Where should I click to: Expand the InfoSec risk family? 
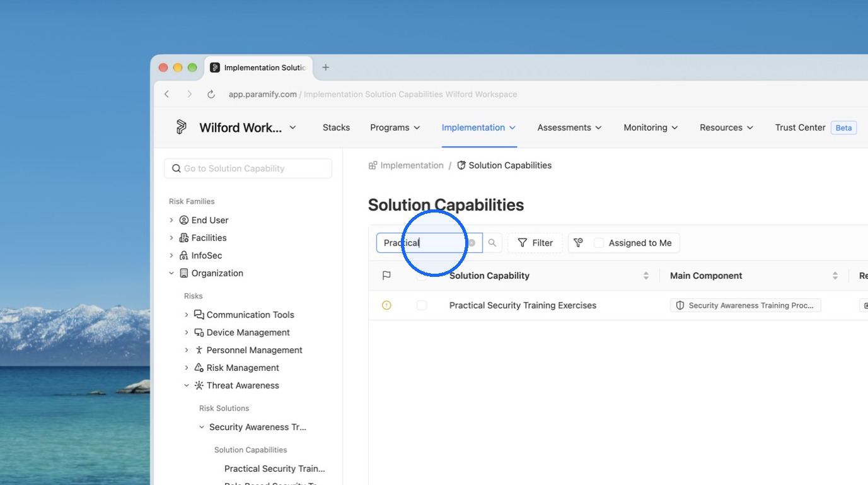click(171, 255)
